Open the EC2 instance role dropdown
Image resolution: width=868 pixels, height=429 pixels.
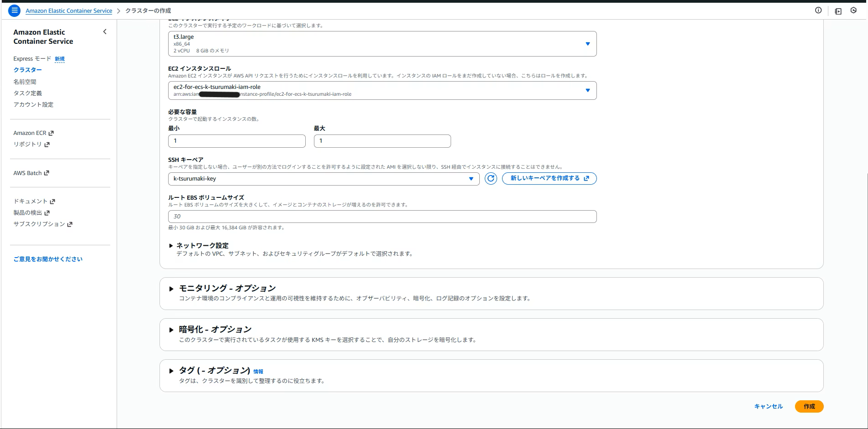point(382,90)
